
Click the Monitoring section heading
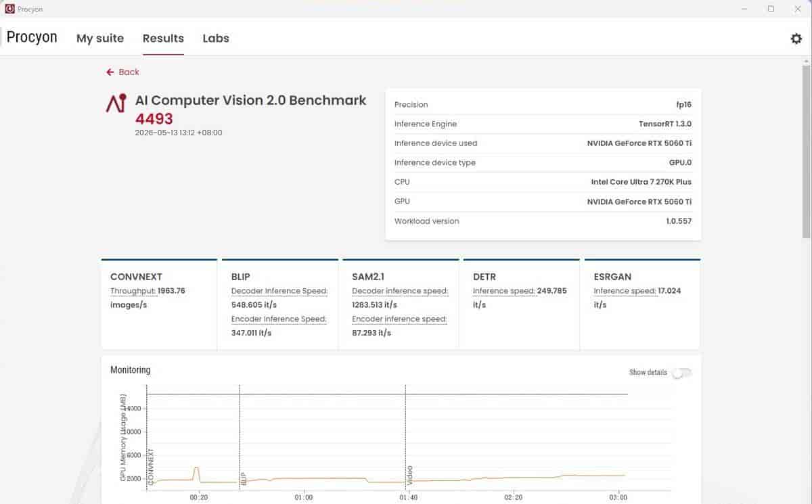pyautogui.click(x=131, y=370)
